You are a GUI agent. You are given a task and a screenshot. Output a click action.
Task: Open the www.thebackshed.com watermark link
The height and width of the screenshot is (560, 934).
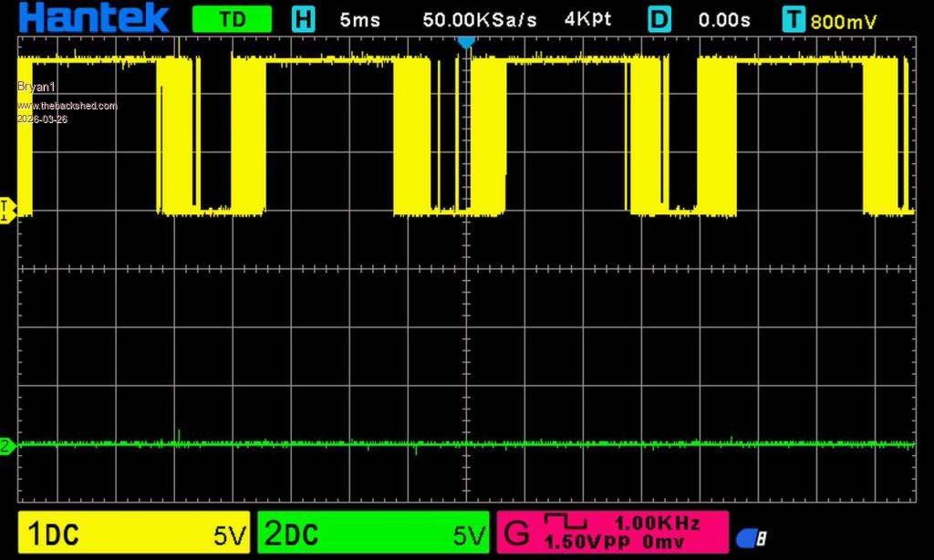pos(67,106)
